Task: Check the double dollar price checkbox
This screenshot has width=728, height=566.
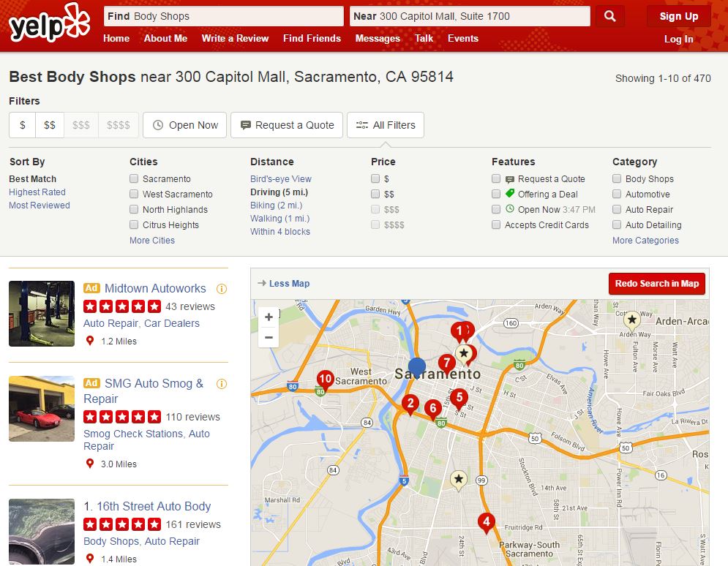Action: click(x=375, y=194)
